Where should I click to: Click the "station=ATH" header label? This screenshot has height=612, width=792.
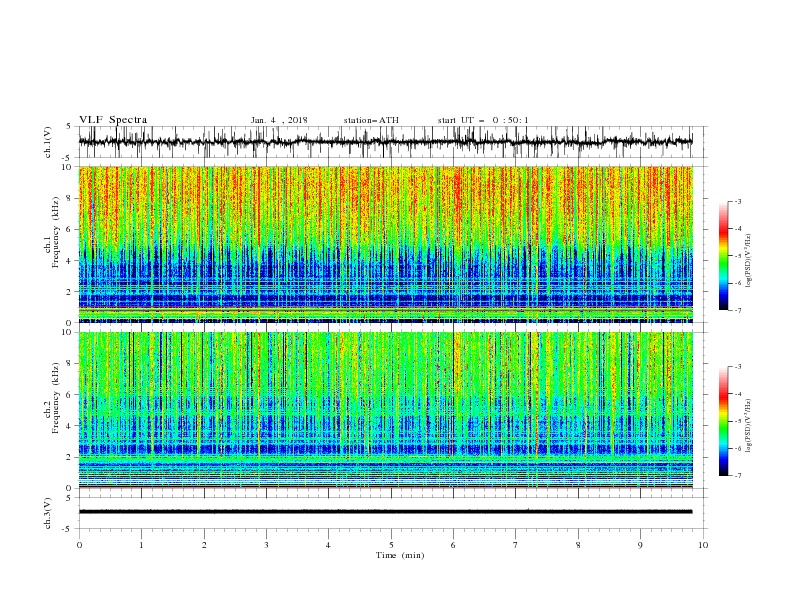(371, 120)
